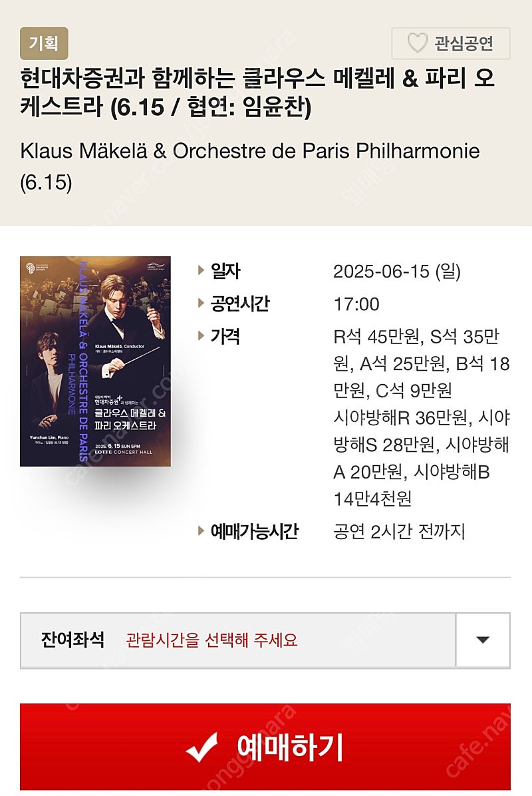Click the heart icon in 관심공연

pos(418,43)
